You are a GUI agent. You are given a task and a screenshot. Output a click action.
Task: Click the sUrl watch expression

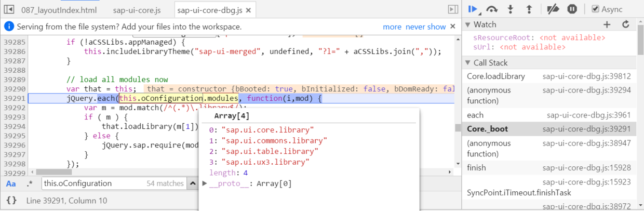point(519,47)
